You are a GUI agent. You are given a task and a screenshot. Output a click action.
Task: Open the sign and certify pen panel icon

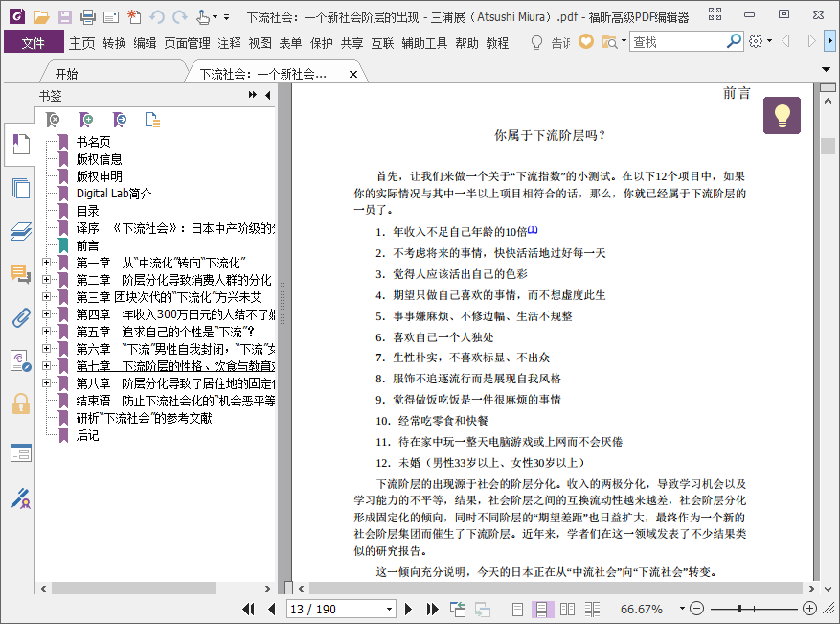click(20, 498)
